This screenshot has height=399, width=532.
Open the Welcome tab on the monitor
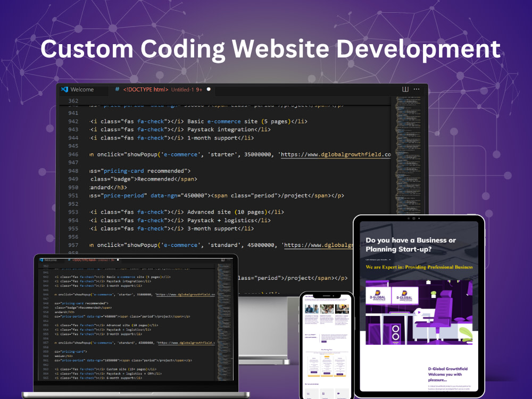(x=82, y=89)
